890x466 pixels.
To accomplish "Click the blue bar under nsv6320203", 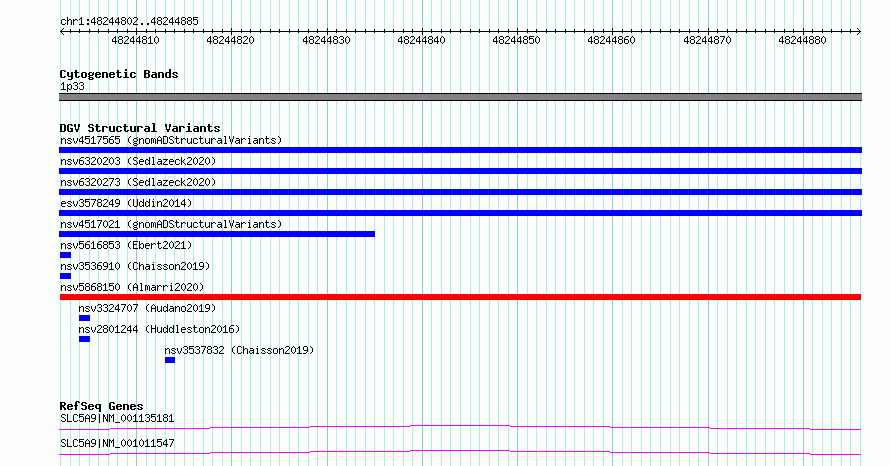I will tap(460, 171).
